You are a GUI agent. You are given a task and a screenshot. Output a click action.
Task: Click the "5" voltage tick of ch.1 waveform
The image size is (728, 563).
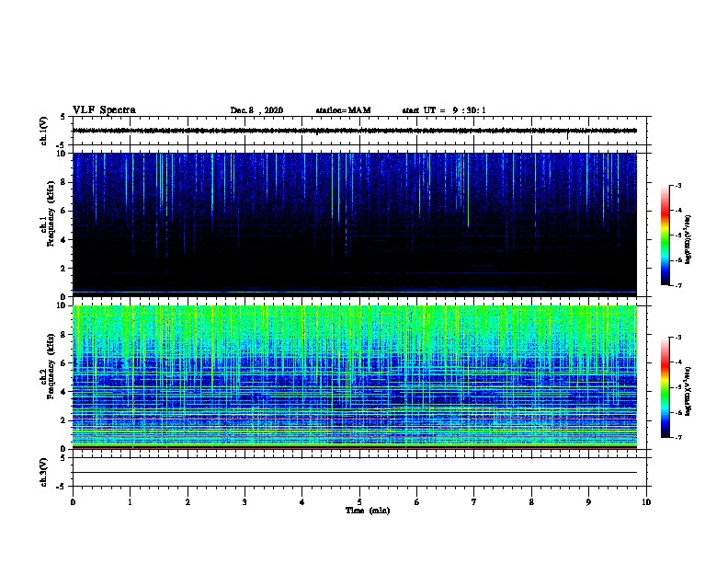(x=63, y=117)
